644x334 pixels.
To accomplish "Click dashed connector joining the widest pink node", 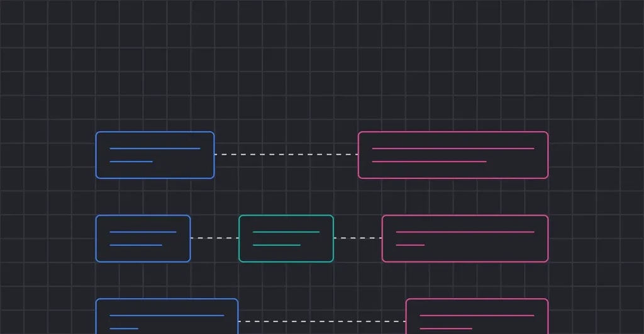I will click(286, 155).
